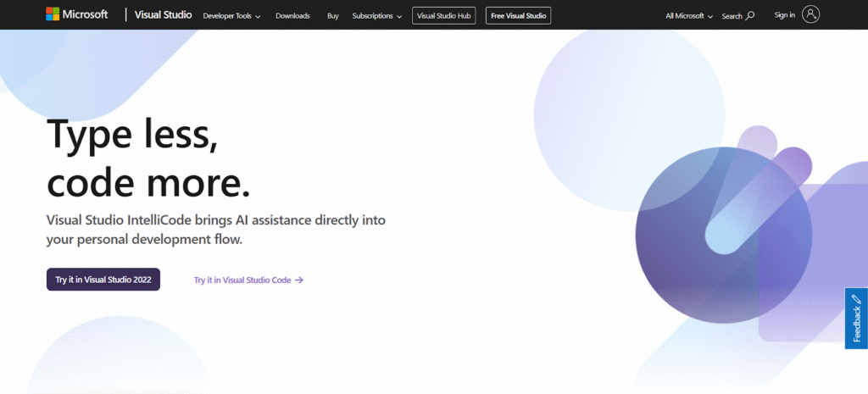
Task: Go to the Downloads page
Action: pos(292,15)
